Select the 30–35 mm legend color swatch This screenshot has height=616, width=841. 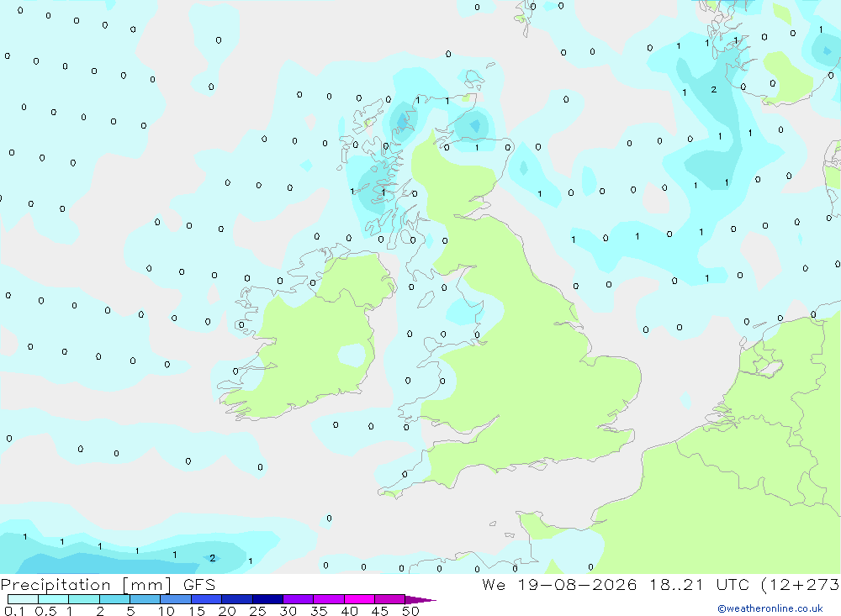pyautogui.click(x=298, y=599)
